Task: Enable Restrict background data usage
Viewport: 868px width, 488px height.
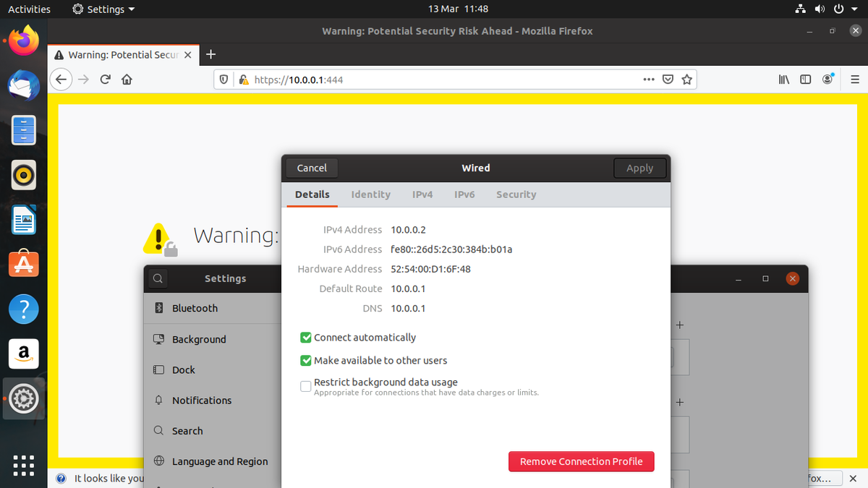Action: [305, 386]
